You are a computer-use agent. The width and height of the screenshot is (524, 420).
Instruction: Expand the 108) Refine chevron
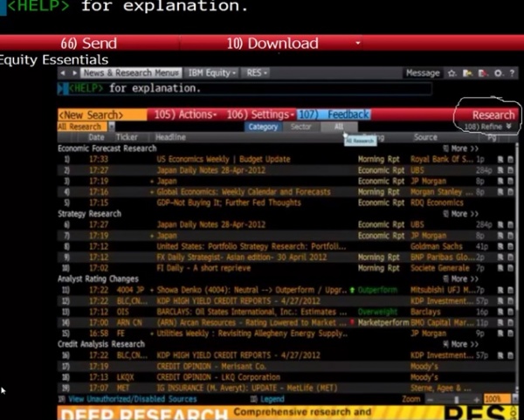click(508, 127)
